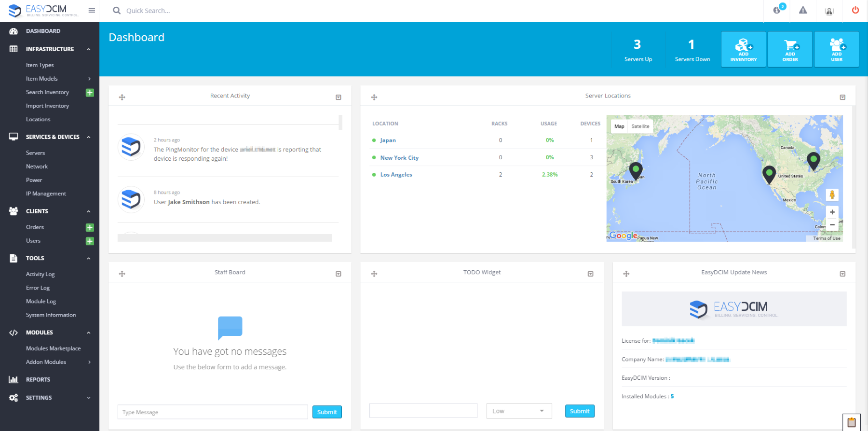Image resolution: width=868 pixels, height=431 pixels.
Task: Collapse the Server Locations widget
Action: (x=842, y=97)
